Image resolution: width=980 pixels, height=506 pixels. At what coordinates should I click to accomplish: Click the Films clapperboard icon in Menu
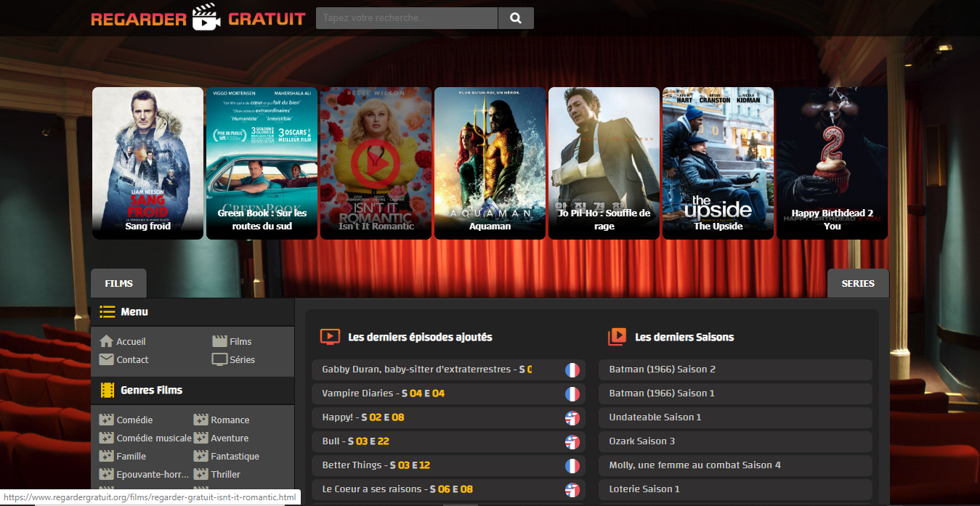click(x=219, y=341)
